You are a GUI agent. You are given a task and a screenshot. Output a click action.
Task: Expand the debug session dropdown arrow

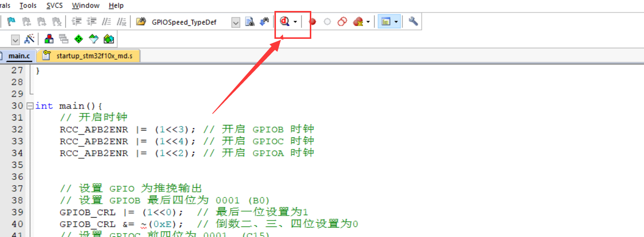point(295,22)
